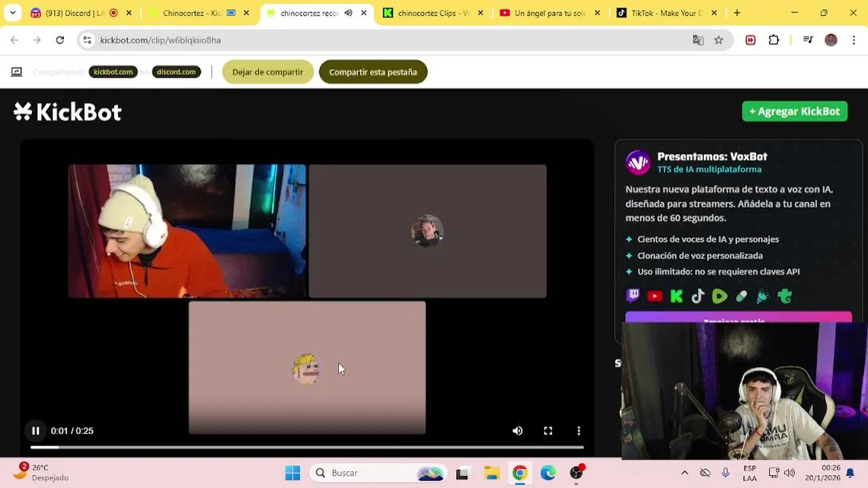868x488 pixels.
Task: Click the discord.com sharing chip
Action: click(x=176, y=72)
